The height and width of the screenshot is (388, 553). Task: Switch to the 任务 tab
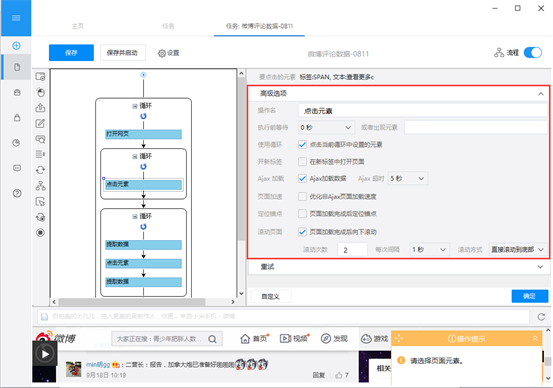pos(168,26)
